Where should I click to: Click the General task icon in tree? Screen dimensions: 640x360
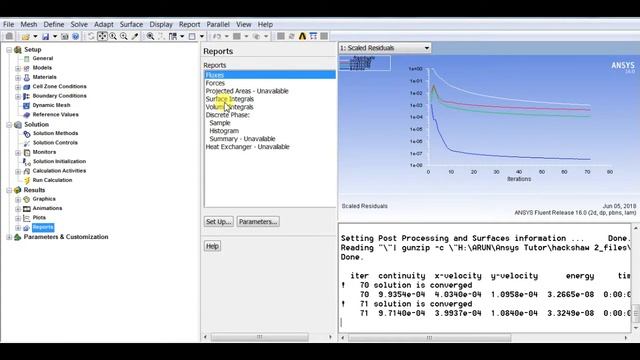point(27,58)
